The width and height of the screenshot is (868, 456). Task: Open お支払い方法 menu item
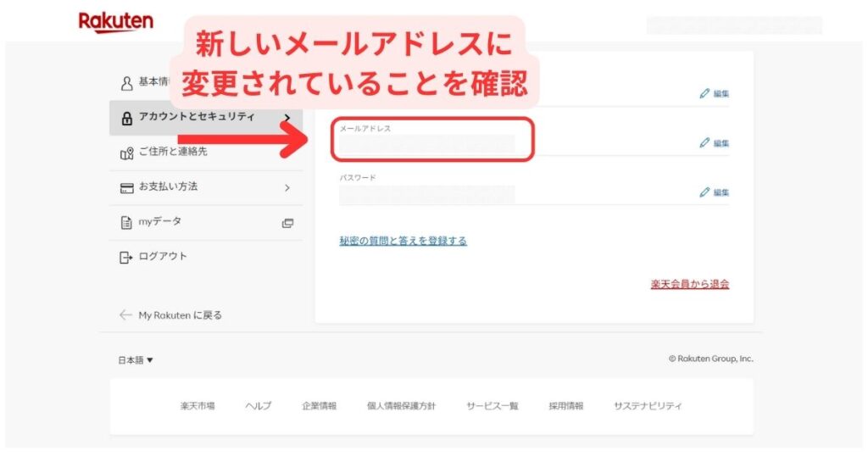(206, 187)
